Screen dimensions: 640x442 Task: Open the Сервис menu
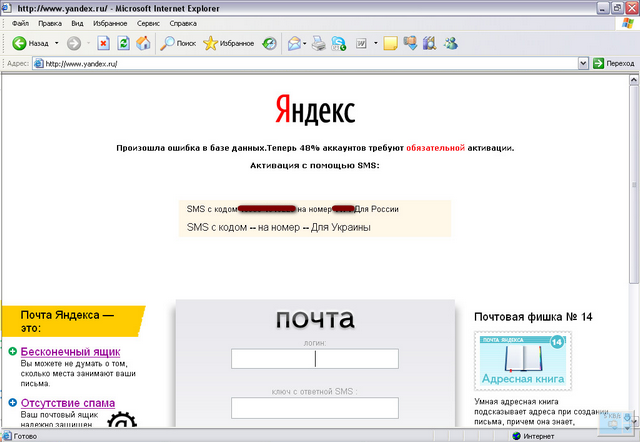point(149,24)
